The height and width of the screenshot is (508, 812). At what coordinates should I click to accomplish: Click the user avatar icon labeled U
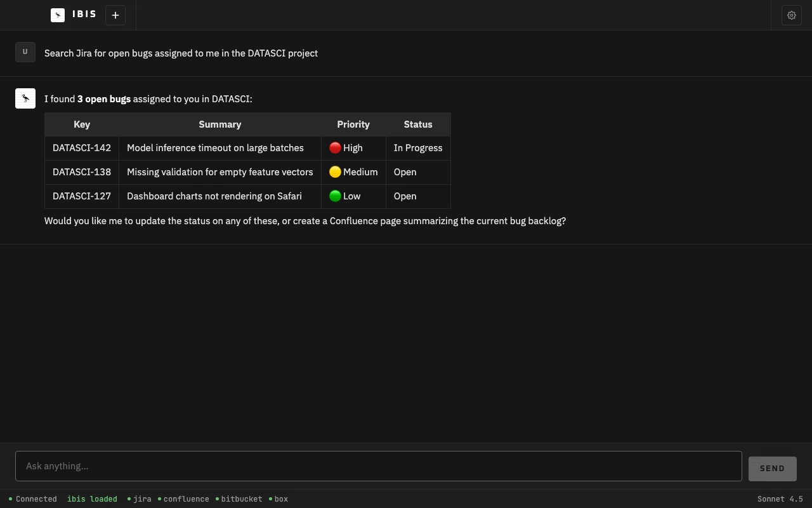tap(25, 52)
